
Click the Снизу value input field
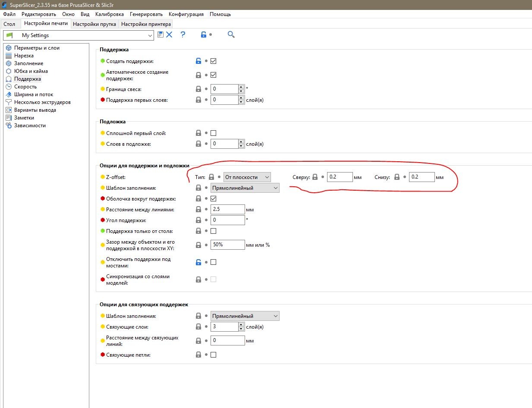(422, 177)
